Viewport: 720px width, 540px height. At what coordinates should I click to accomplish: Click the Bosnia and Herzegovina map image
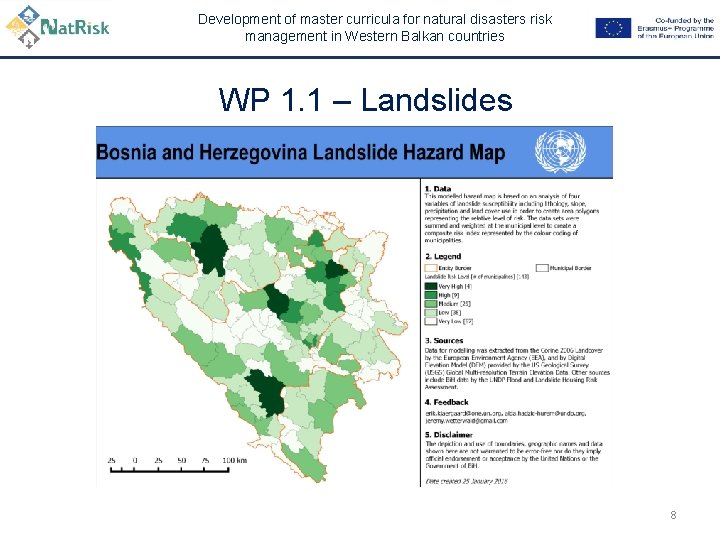(258, 337)
